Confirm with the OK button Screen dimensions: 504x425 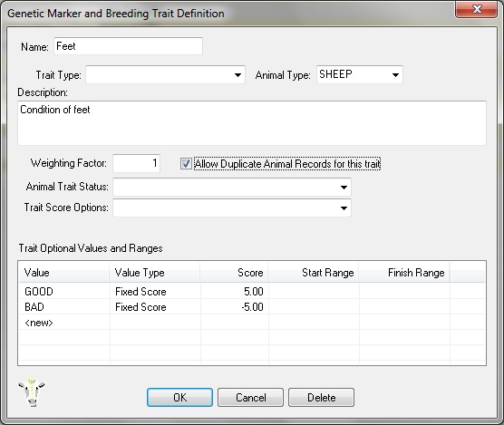click(x=179, y=398)
